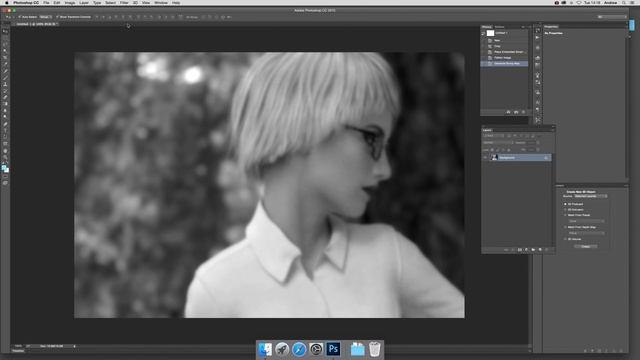Viewport: 640px width, 360px height.
Task: Open layer blend mode dropdown
Action: [x=498, y=142]
